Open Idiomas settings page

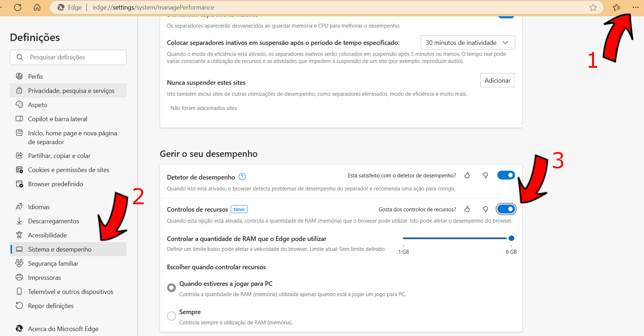(x=68, y=207)
